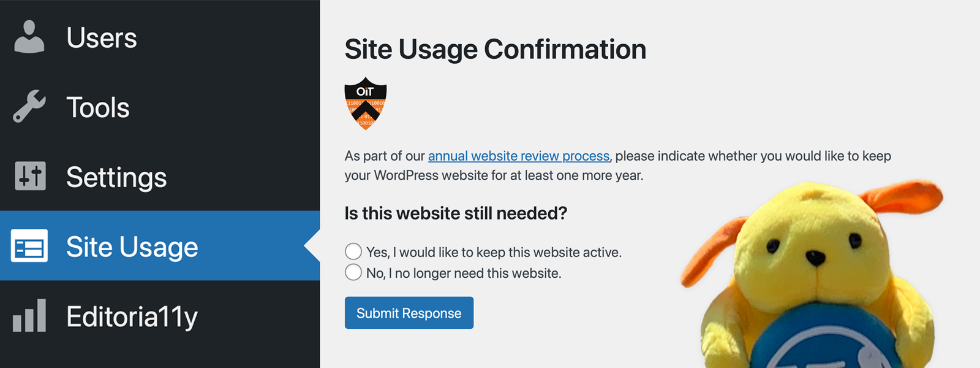This screenshot has height=368, width=980.
Task: Click the Site Usage Confirmation heading
Action: [x=495, y=49]
